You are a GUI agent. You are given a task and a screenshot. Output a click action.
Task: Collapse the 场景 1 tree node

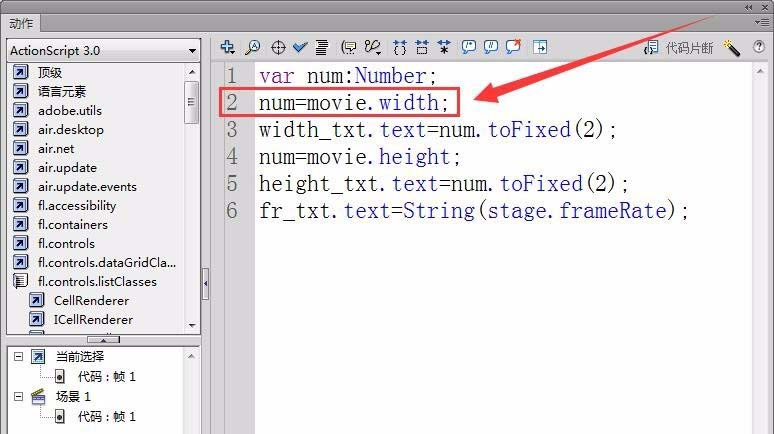[18, 396]
